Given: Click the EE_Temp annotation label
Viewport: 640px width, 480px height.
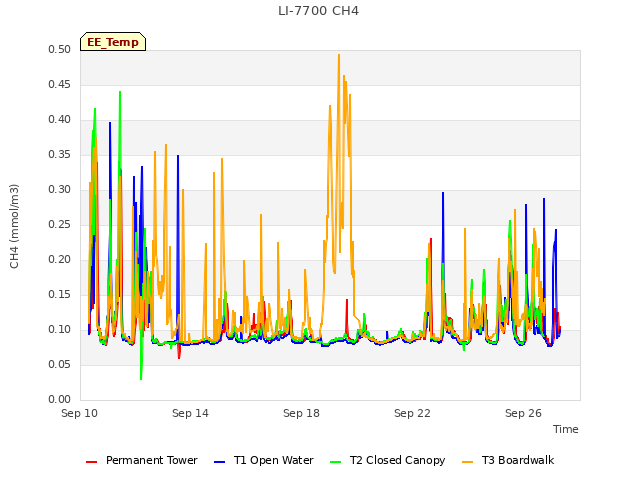Looking at the screenshot, I should click(113, 42).
